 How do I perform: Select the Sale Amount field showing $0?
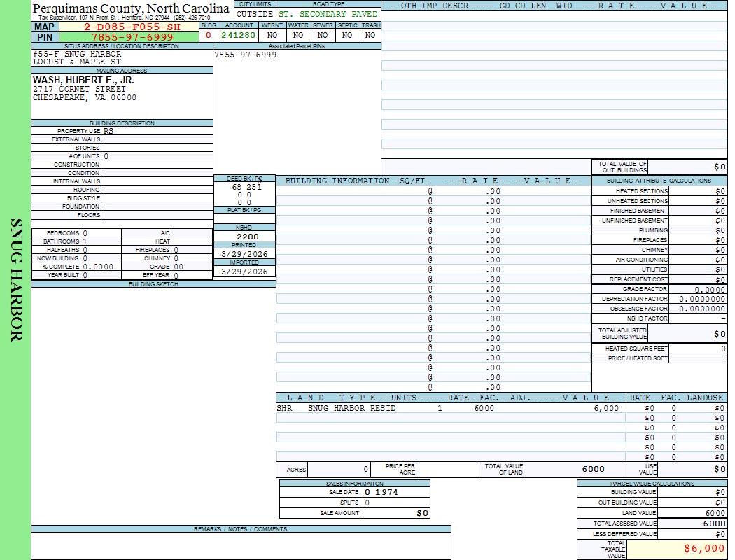tap(394, 513)
